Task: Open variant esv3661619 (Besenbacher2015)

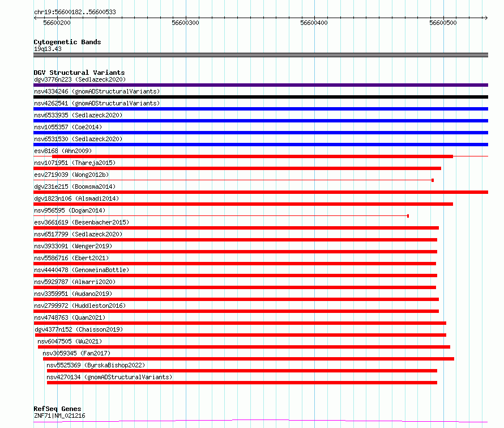Action: 82,222
